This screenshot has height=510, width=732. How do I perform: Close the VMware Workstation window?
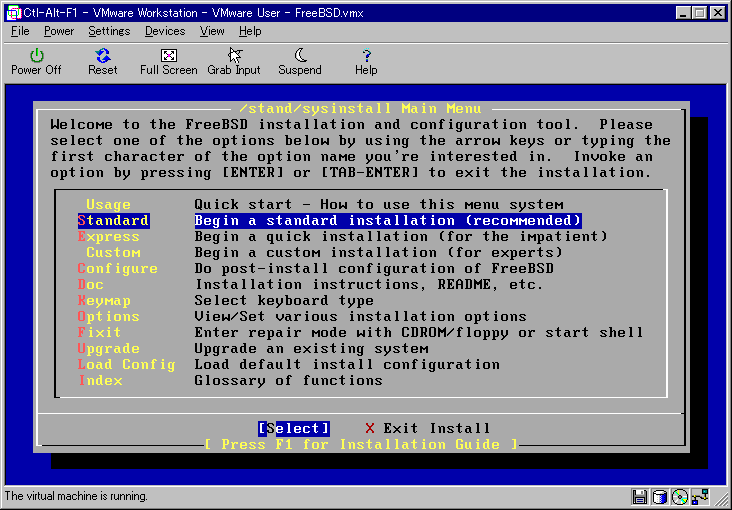[x=718, y=13]
